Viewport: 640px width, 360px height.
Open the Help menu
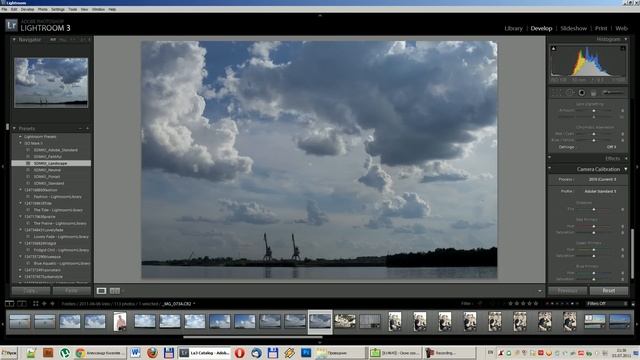click(112, 9)
